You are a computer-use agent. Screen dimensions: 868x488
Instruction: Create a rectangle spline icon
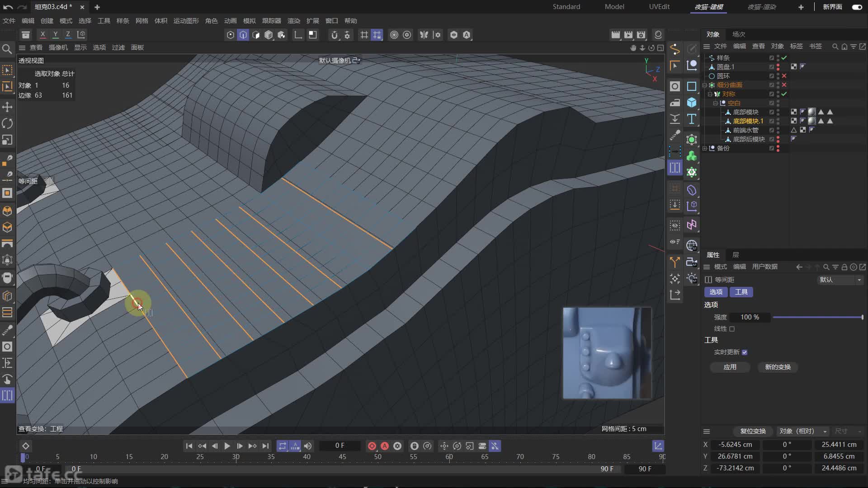[x=692, y=86]
